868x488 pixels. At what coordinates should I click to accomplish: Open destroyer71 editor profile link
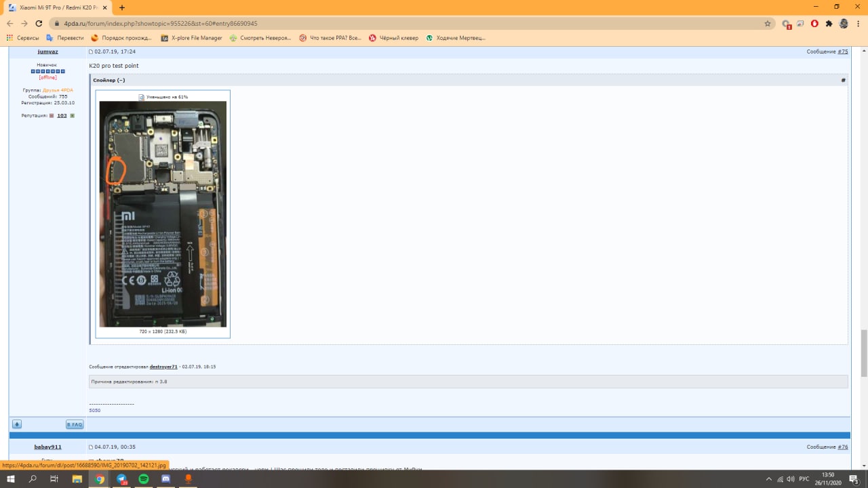163,367
